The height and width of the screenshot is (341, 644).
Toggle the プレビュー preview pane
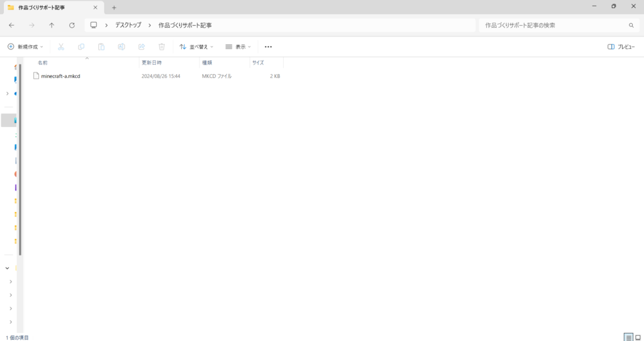point(621,47)
